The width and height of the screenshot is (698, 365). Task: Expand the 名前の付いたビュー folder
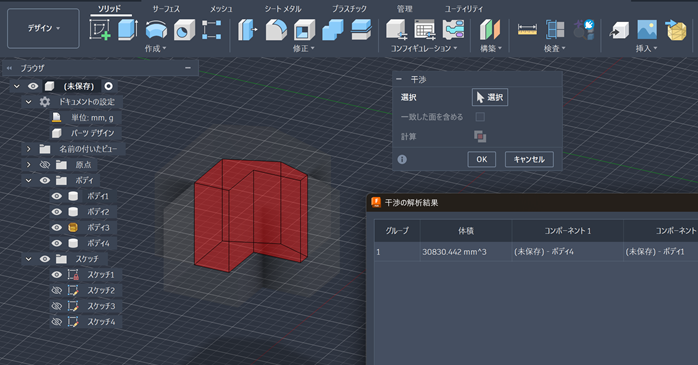click(28, 149)
